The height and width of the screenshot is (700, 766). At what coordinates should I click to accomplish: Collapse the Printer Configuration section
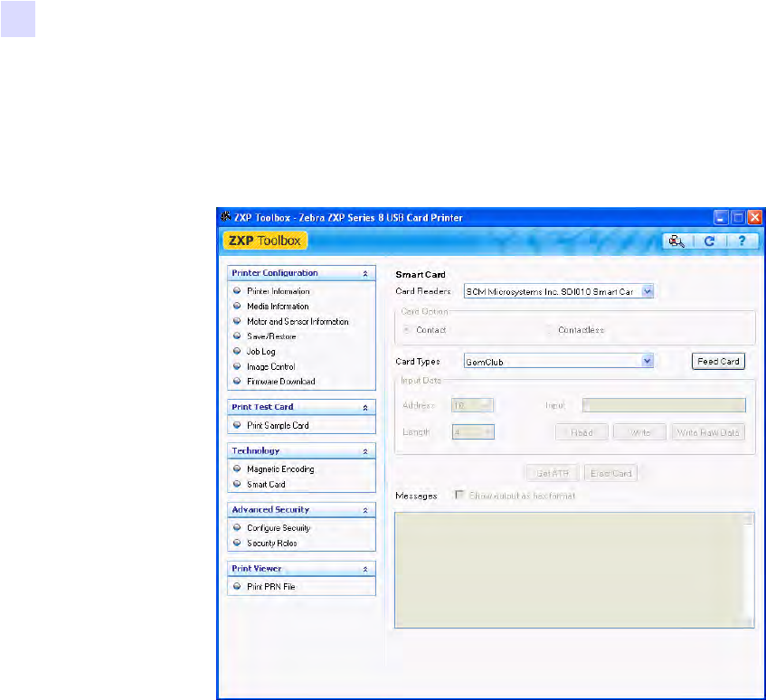365,274
